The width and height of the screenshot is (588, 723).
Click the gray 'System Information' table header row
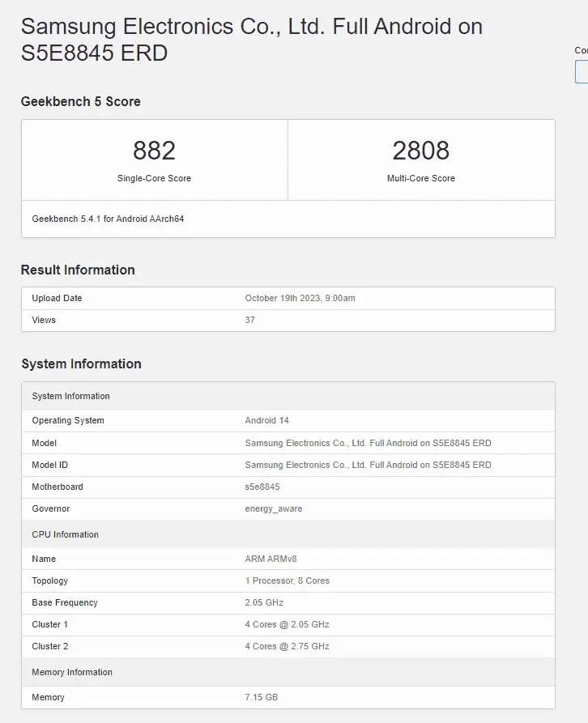288,396
